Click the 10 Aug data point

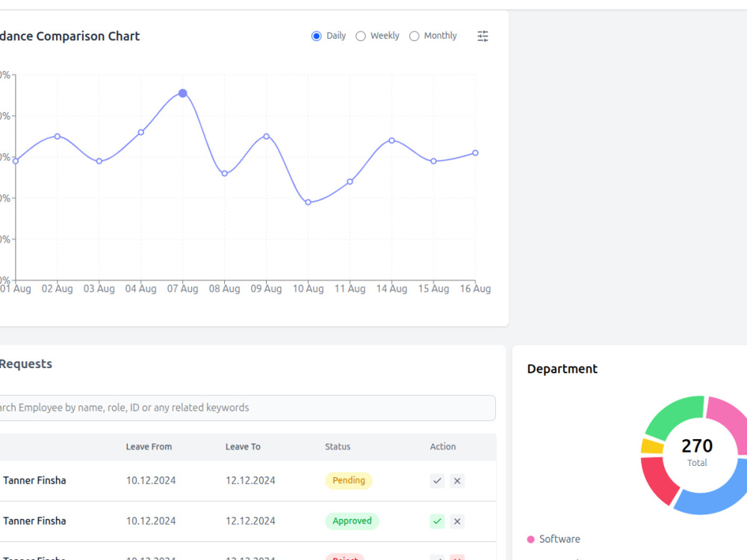click(309, 202)
